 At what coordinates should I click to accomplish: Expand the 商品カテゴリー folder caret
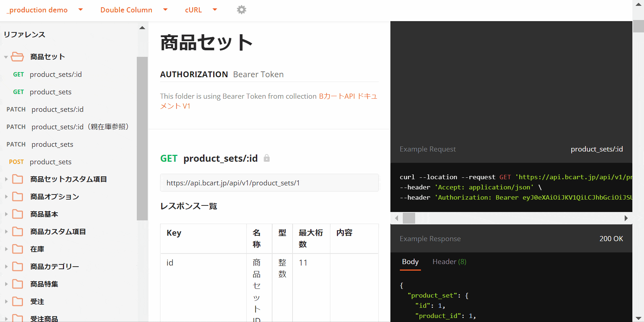pos(6,267)
